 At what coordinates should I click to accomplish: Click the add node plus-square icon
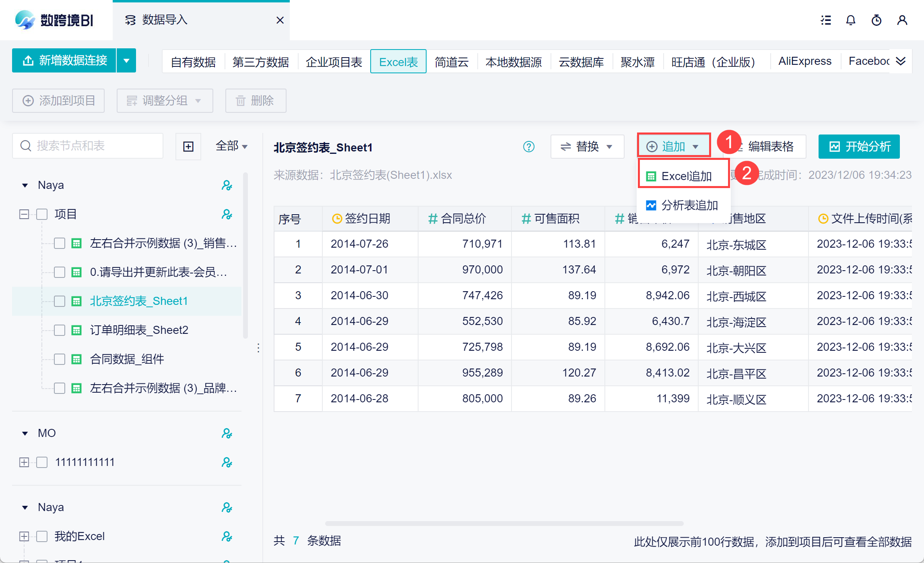[x=188, y=147]
